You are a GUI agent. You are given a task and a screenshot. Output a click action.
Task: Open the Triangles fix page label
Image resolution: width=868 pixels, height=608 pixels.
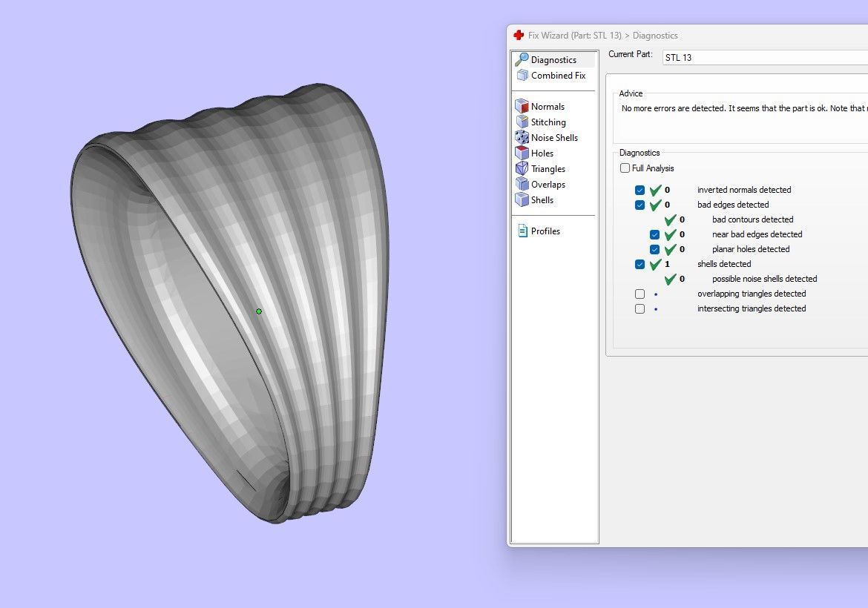548,169
